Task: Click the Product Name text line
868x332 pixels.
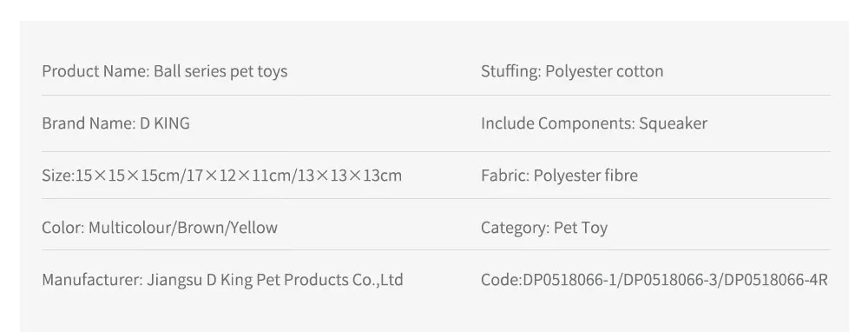Action: [164, 71]
